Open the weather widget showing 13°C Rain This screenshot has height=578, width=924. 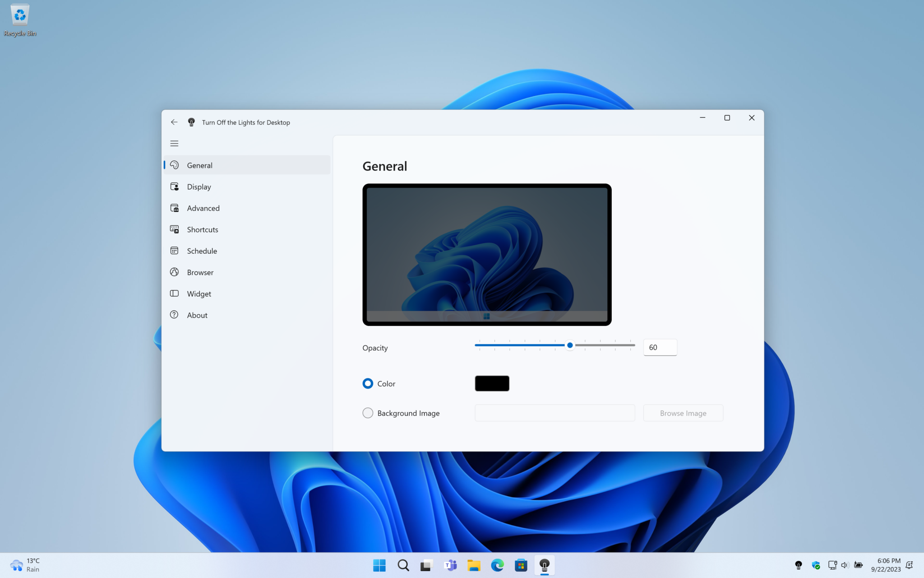point(25,565)
